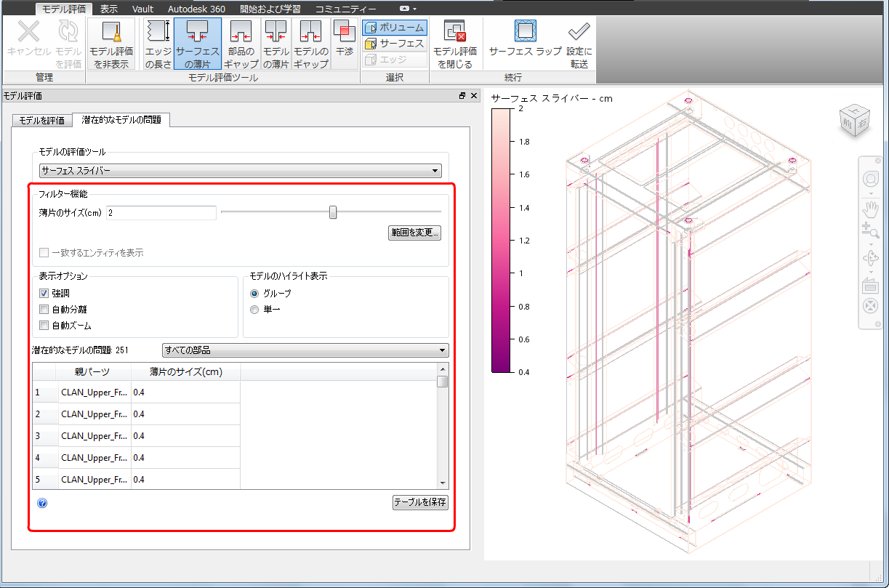Switch to the コミュニティー ribbon tab
Screen dimensions: 889x588
345,9
